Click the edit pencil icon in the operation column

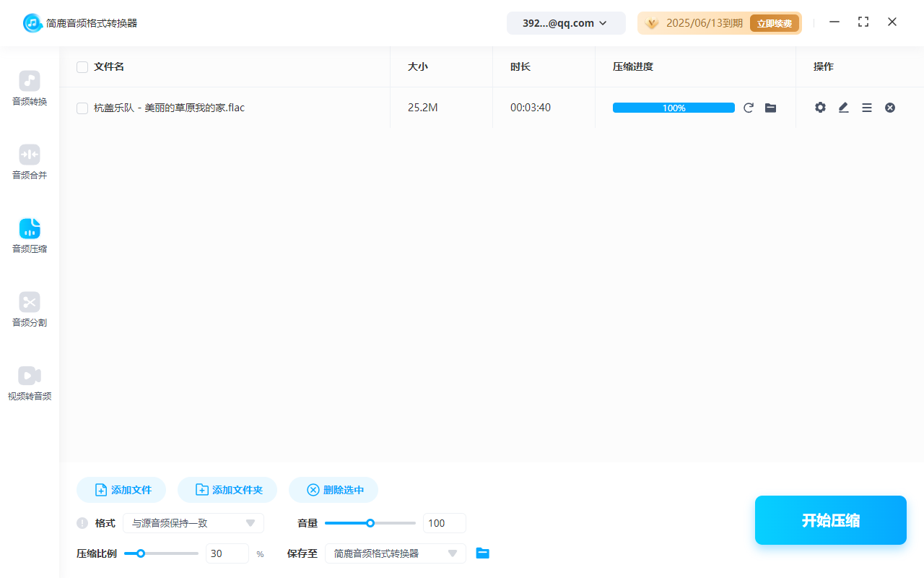(843, 107)
